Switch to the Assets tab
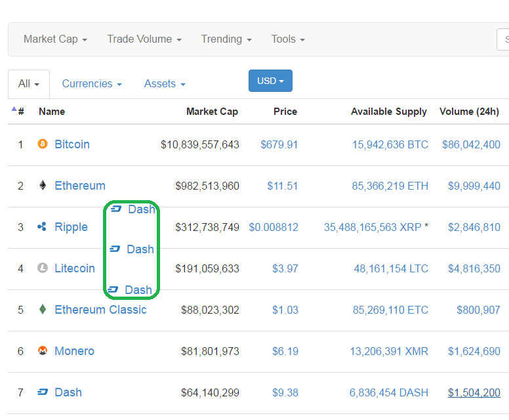This screenshot has height=420, width=509. click(x=165, y=84)
